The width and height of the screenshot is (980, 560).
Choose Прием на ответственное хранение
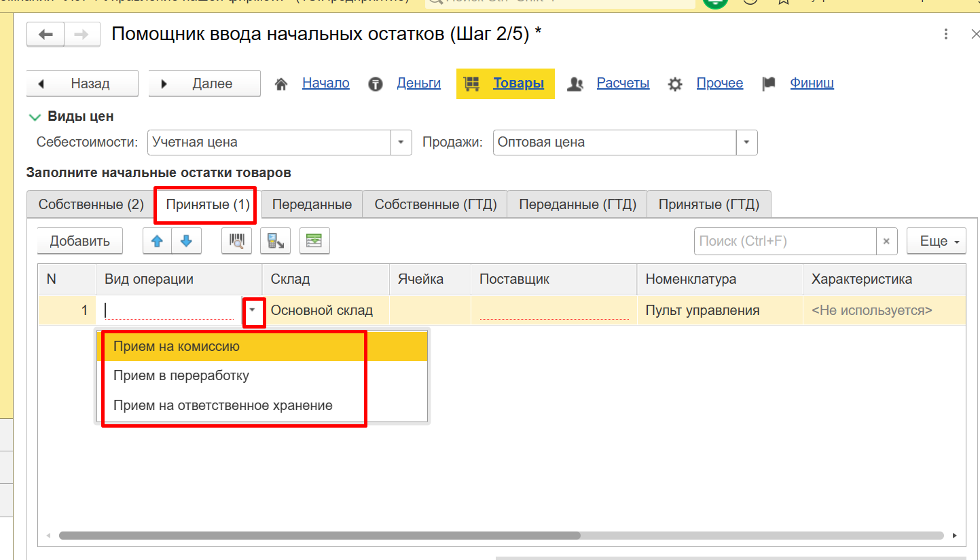point(223,406)
